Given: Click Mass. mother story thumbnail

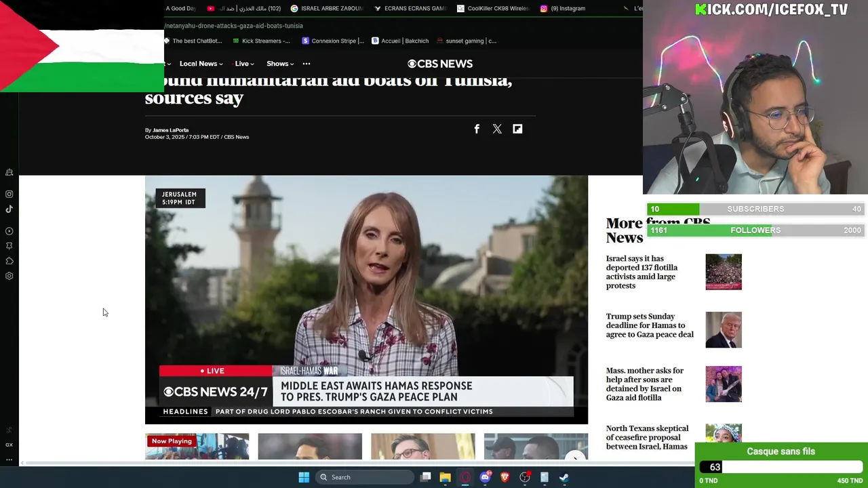Looking at the screenshot, I should [724, 384].
